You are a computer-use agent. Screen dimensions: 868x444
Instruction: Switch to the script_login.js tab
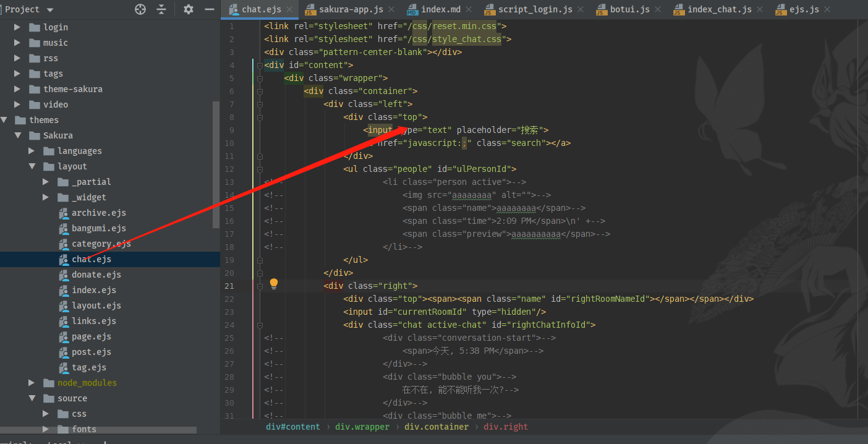[x=536, y=9]
